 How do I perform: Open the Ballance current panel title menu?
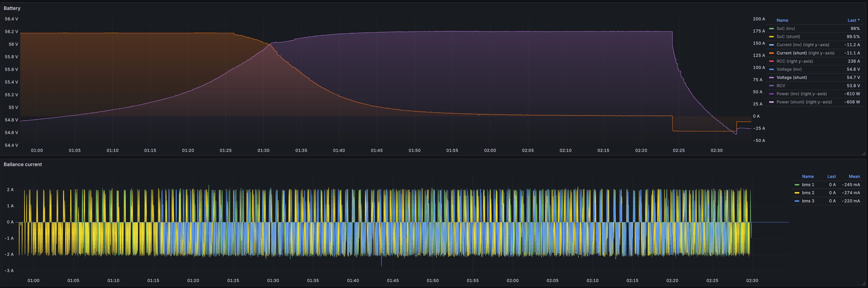[22, 164]
